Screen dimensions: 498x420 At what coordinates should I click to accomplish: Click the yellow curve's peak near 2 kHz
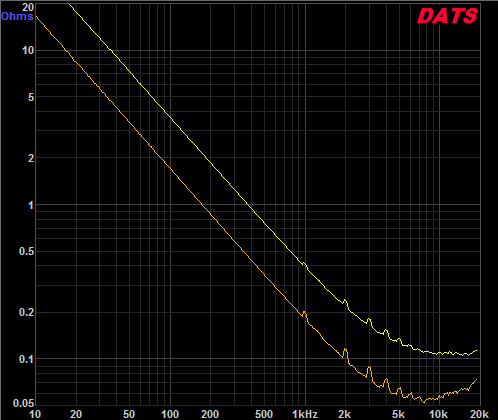coord(345,300)
